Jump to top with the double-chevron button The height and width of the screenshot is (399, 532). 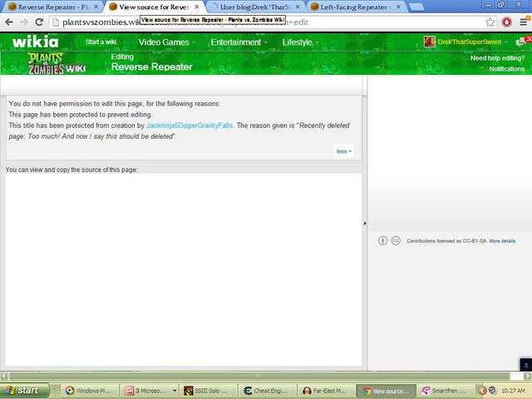tap(526, 365)
